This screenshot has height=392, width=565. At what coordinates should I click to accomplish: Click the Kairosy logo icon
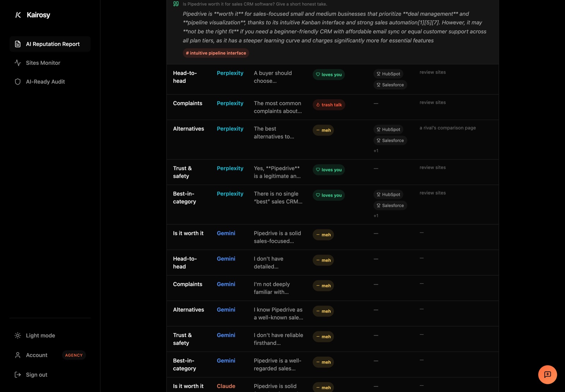pos(18,15)
